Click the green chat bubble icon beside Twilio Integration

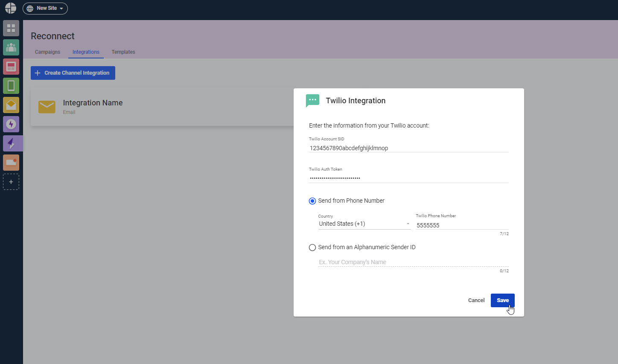point(313,101)
